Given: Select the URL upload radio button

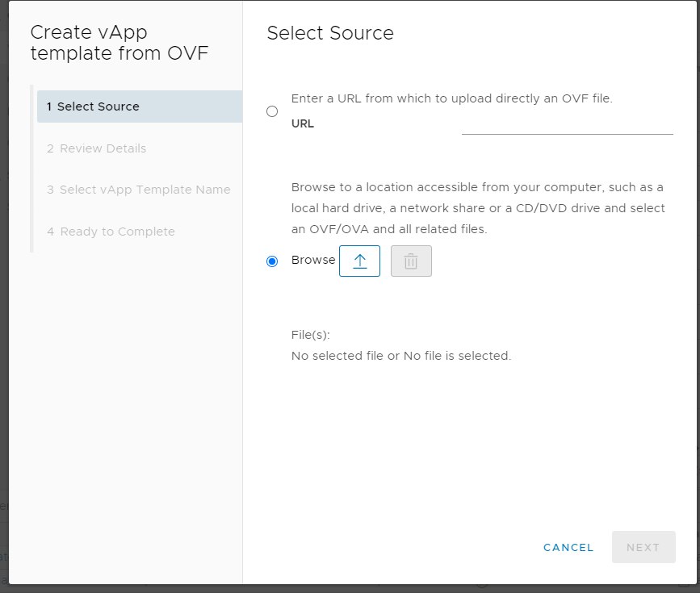Looking at the screenshot, I should click(272, 111).
